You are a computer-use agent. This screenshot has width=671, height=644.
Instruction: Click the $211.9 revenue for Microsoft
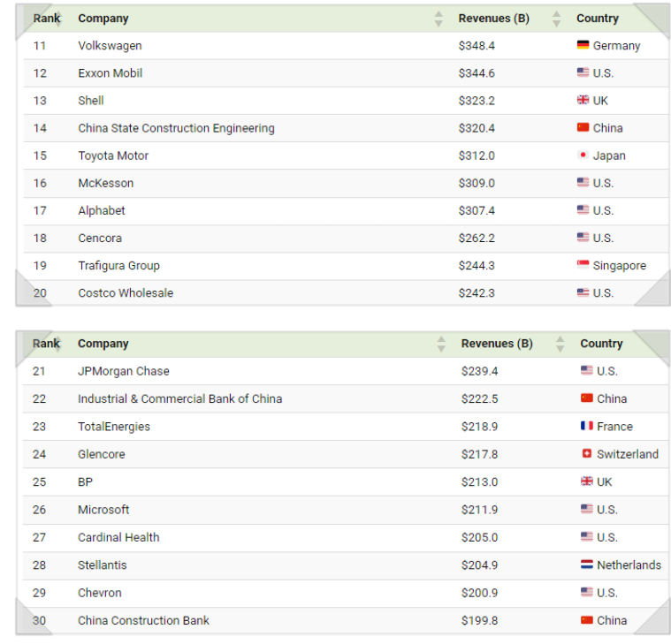click(480, 510)
